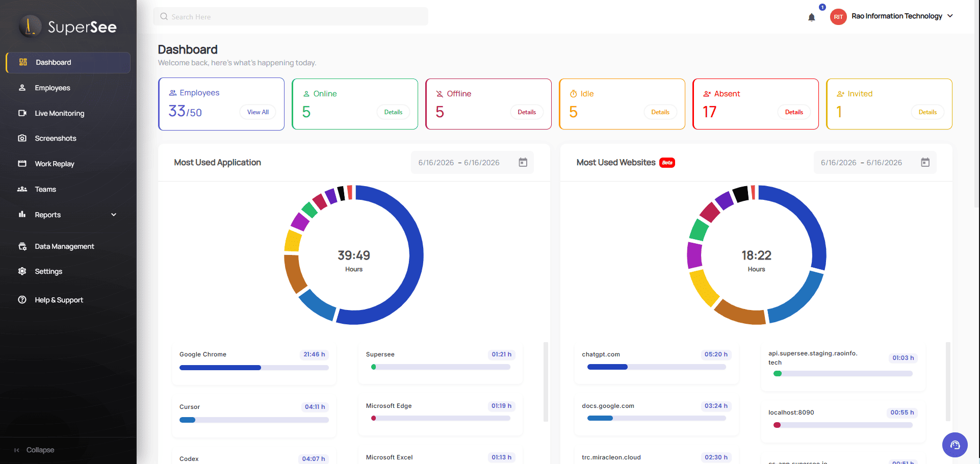This screenshot has width=980, height=464.
Task: Click the Employees person icon in sidebar
Action: tap(22, 88)
